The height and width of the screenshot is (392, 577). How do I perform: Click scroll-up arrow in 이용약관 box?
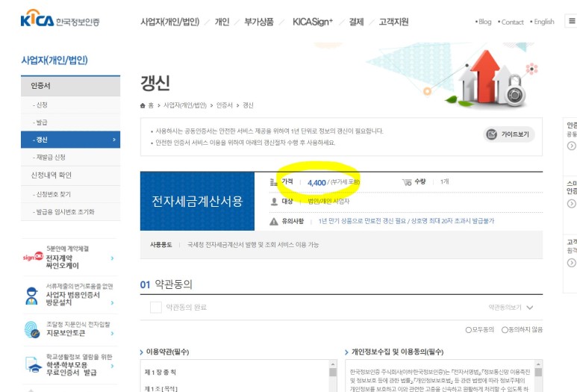click(x=333, y=364)
